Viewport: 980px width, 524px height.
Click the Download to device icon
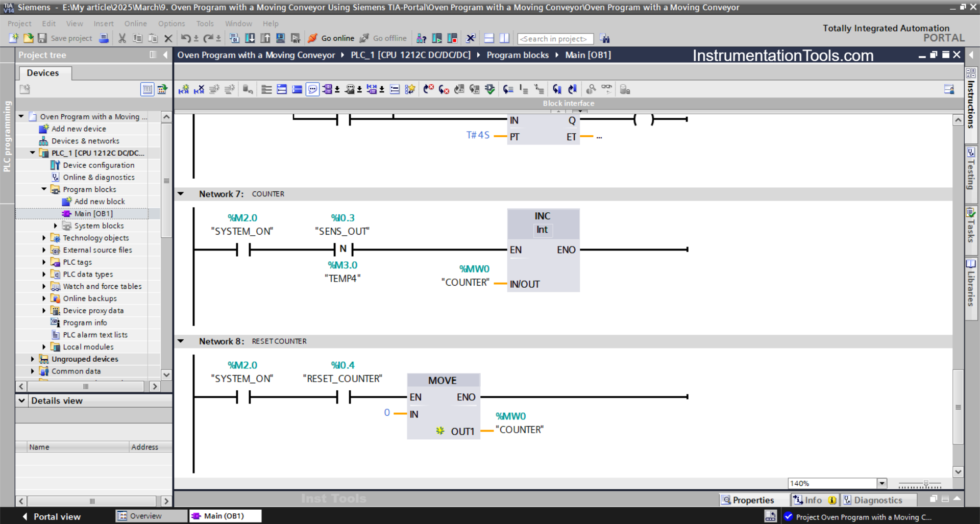250,38
